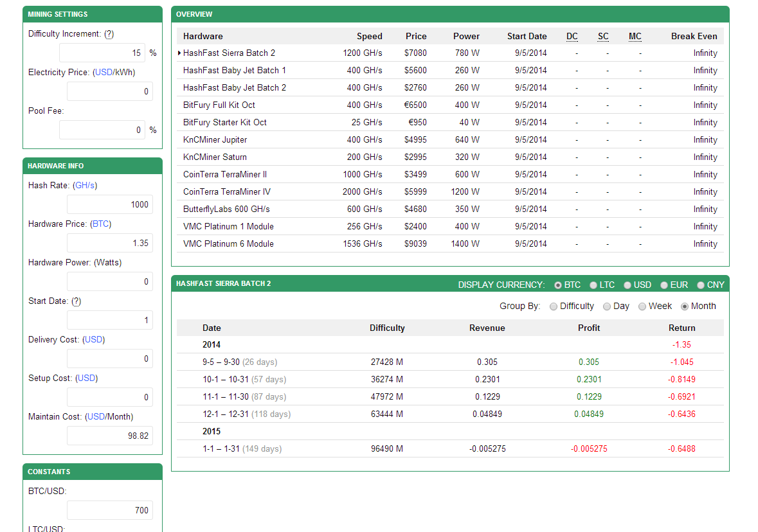Select the VMC Platinum 1 Module row
This screenshot has height=532, width=758.
450,227
